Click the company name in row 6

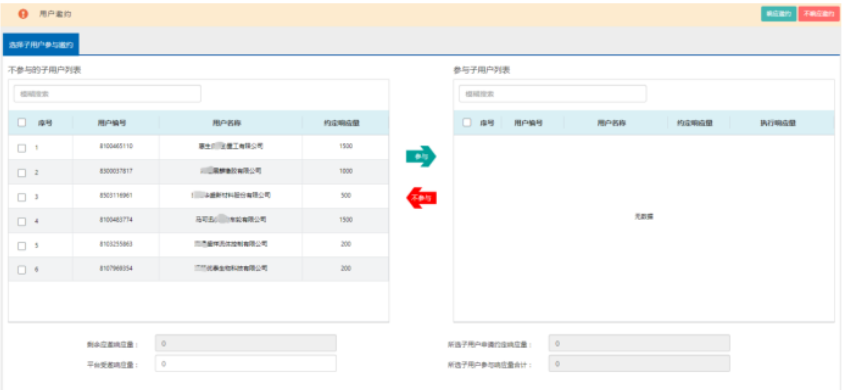coord(231,268)
